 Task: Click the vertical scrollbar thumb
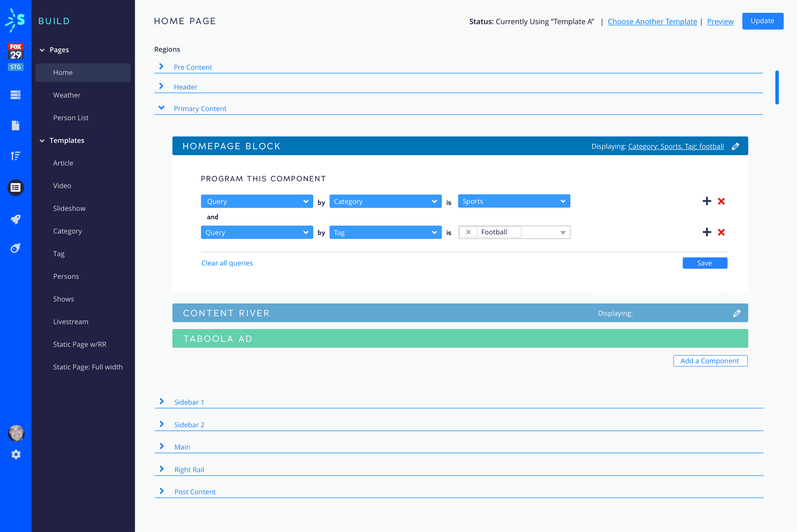[x=777, y=87]
